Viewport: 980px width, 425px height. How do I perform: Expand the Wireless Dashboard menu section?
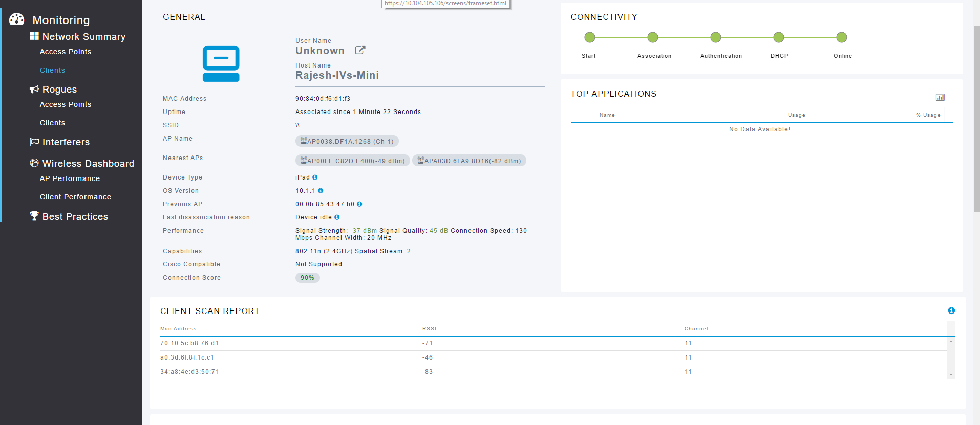(82, 164)
